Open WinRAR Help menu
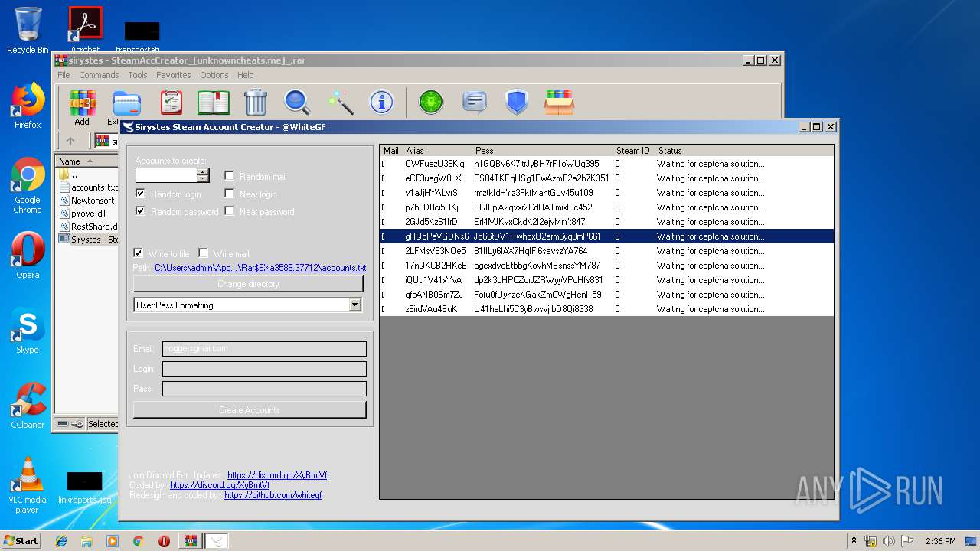The image size is (980, 551). [245, 75]
